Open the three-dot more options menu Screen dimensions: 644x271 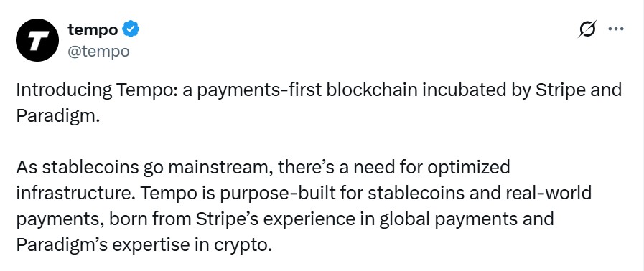point(616,29)
